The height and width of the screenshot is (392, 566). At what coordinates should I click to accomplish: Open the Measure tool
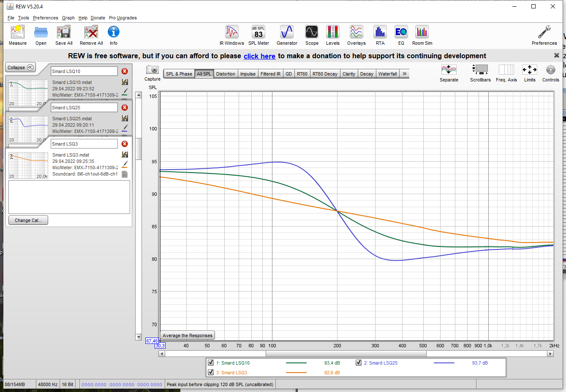click(17, 35)
